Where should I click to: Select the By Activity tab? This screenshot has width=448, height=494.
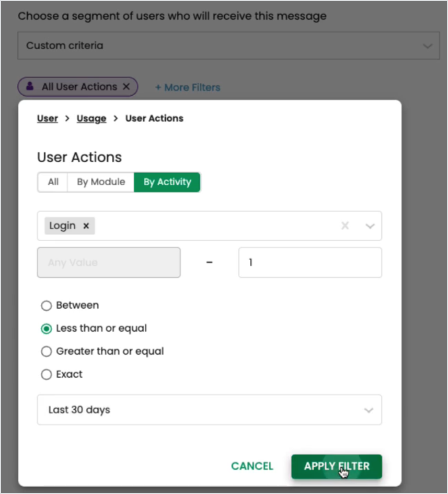[167, 182]
